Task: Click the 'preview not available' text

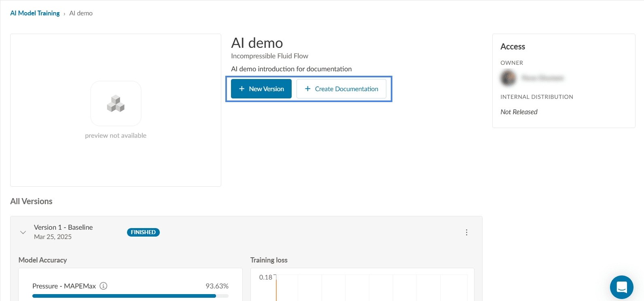Action: pos(116,136)
